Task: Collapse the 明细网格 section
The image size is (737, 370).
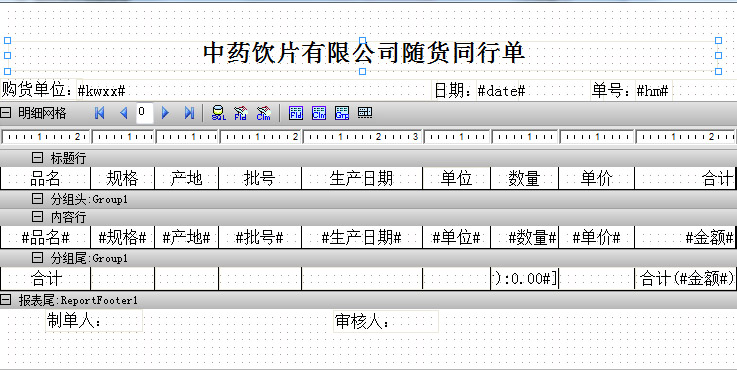Action: click(6, 113)
